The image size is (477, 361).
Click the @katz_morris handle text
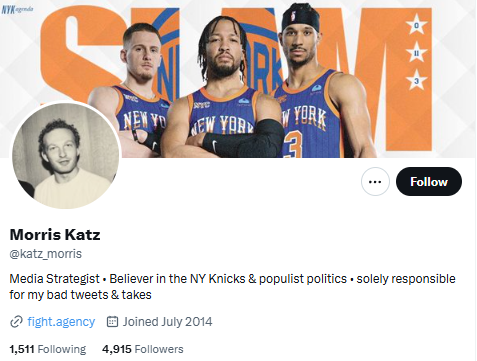click(x=46, y=254)
